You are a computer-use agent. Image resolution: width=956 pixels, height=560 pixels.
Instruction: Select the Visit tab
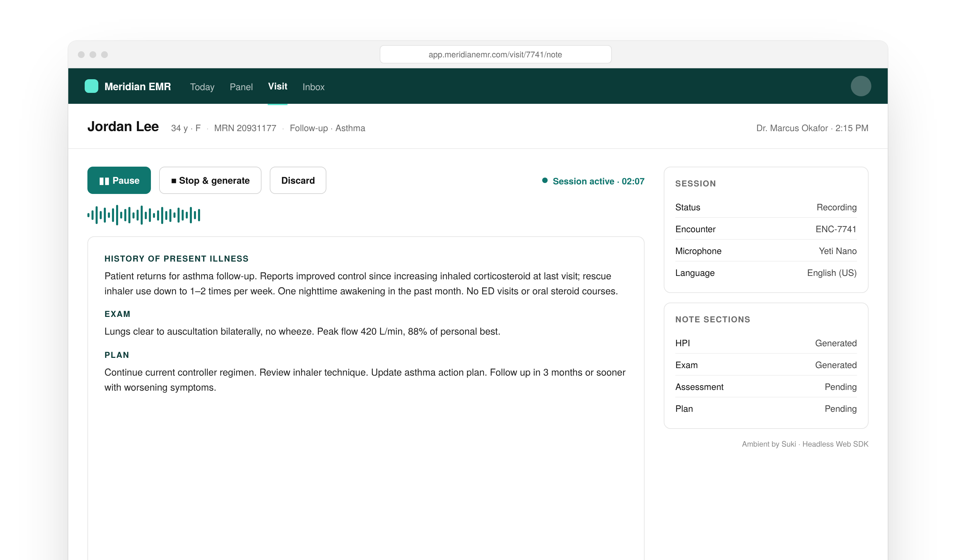click(278, 86)
